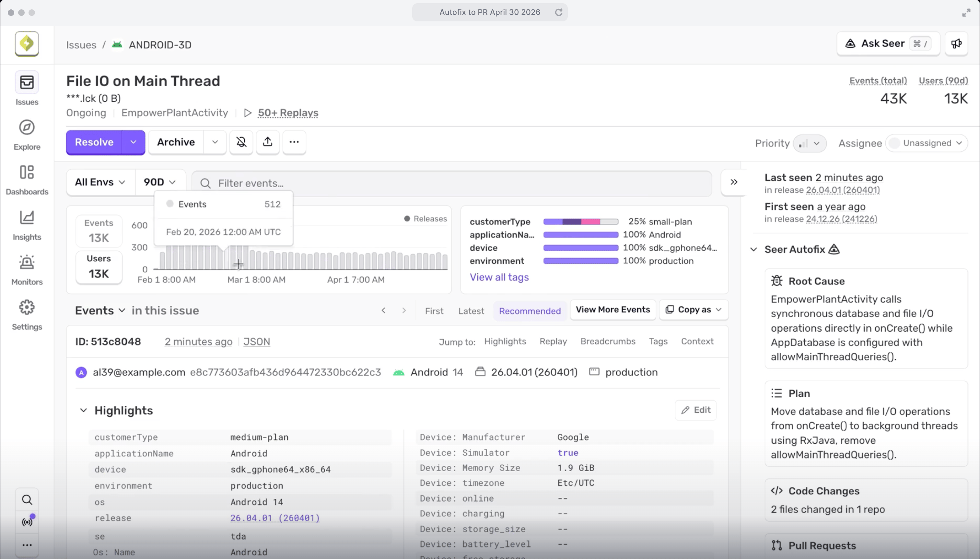
Task: Click the Android icon in breadcrumb
Action: [x=117, y=45]
